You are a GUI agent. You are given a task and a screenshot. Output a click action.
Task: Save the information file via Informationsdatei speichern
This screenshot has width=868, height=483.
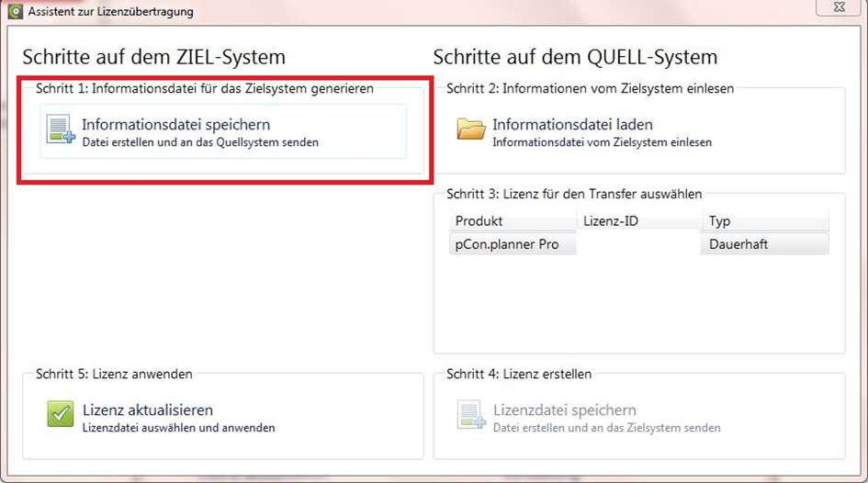[223, 131]
